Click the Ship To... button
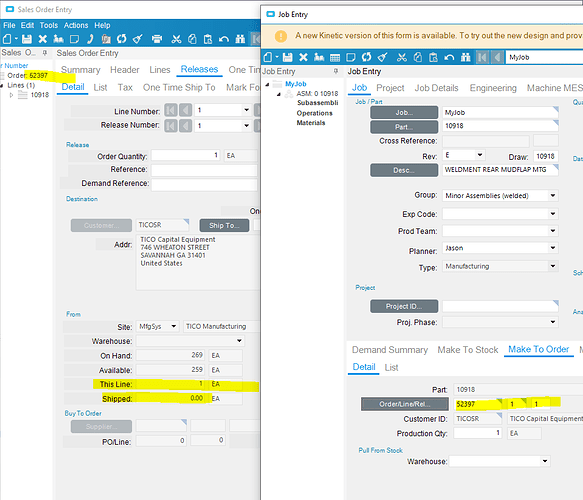 [224, 225]
